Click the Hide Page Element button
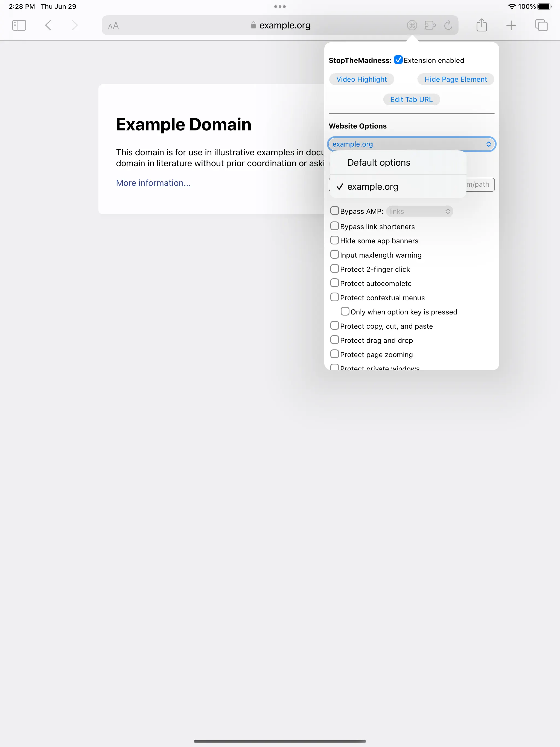 (455, 79)
